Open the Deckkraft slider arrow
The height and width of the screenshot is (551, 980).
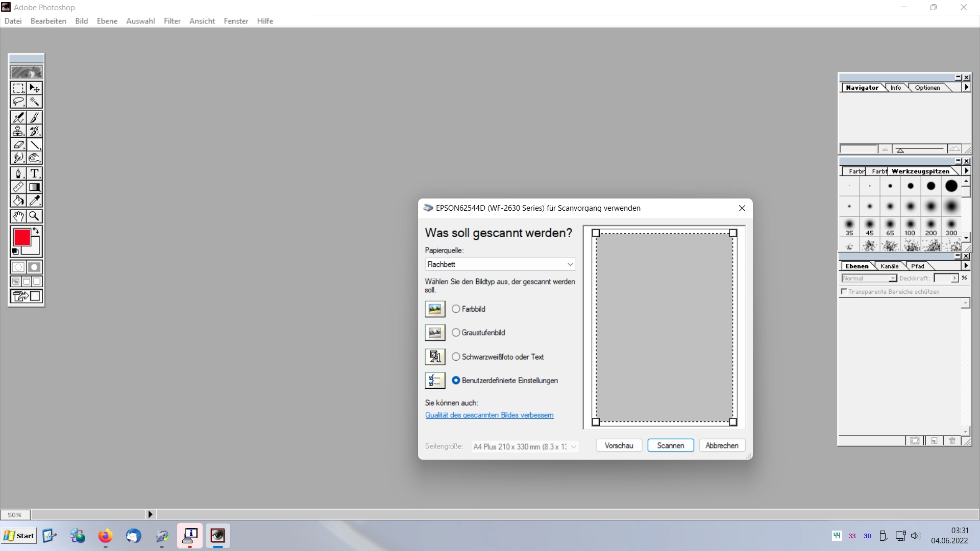954,278
